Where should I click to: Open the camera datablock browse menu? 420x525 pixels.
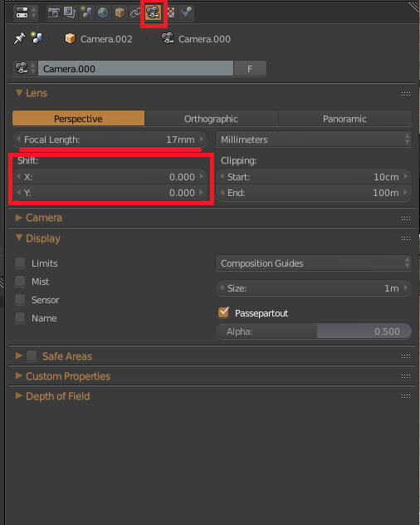[x=25, y=69]
